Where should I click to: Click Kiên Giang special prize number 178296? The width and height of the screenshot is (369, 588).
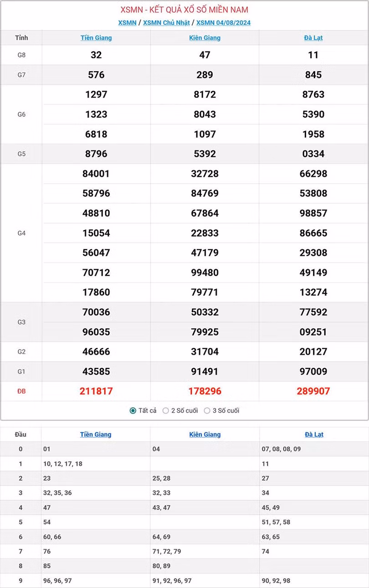(x=205, y=391)
